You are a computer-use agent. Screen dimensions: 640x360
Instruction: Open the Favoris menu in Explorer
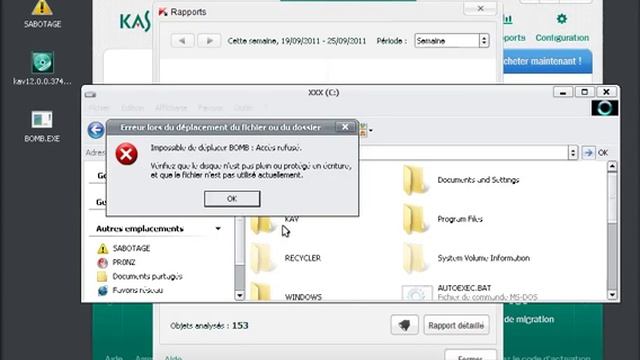click(210, 108)
